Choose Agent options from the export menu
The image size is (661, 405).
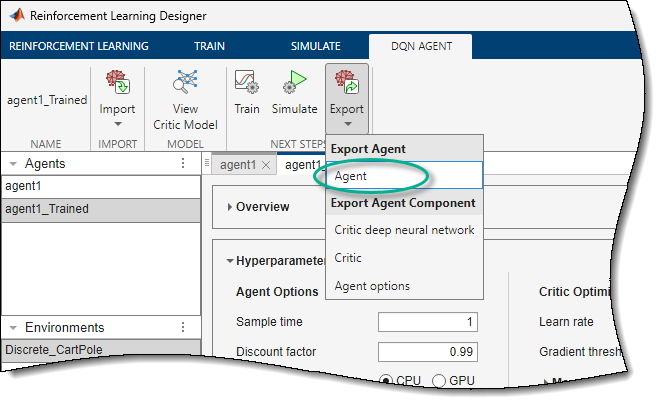(x=404, y=286)
